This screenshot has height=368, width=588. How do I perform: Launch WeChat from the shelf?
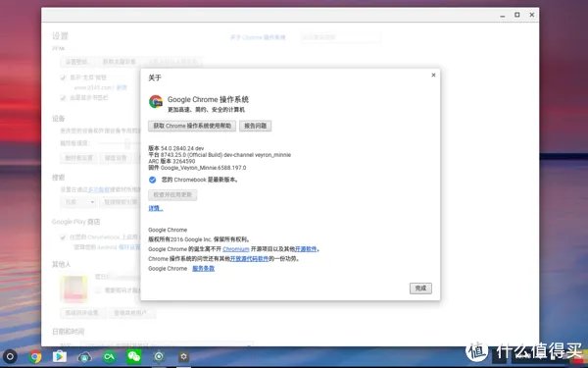[x=134, y=356]
